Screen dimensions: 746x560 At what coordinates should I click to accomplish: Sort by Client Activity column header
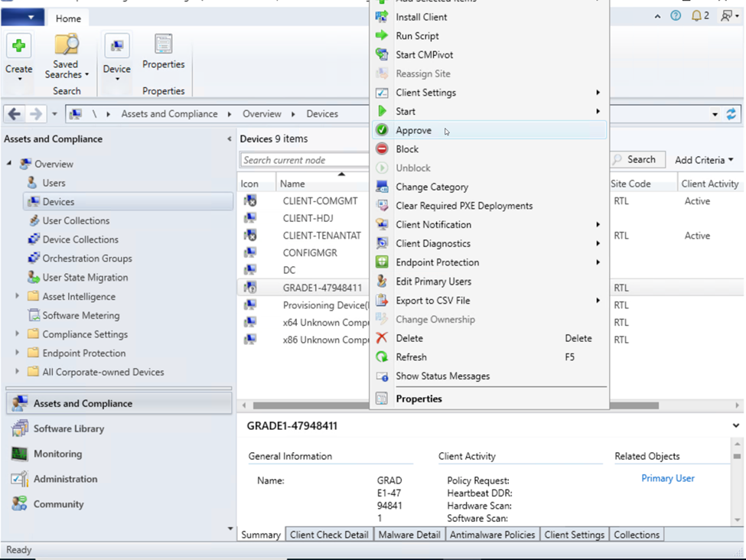pos(709,184)
